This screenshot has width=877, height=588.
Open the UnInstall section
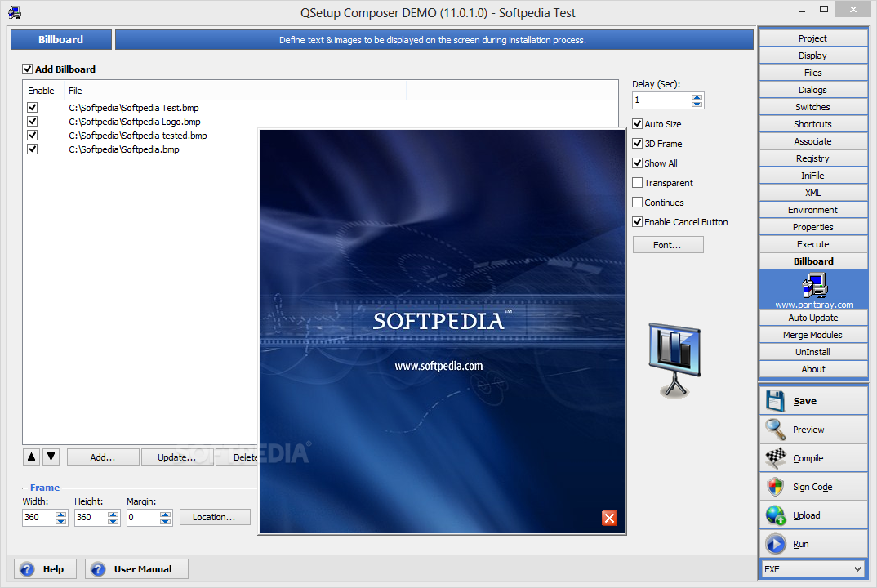[813, 352]
